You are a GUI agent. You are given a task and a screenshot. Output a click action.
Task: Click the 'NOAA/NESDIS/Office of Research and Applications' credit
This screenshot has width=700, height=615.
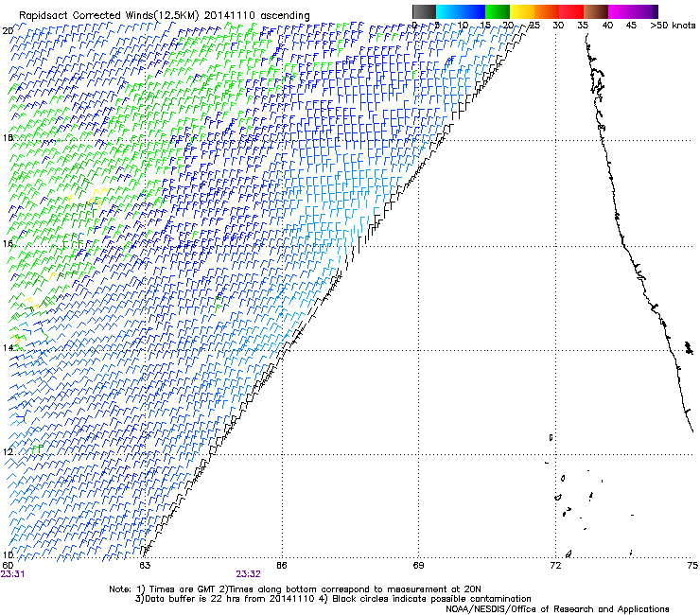557,609
